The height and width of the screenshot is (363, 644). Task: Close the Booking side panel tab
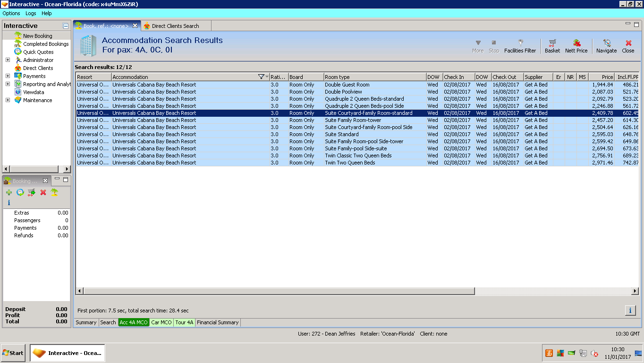45,181
